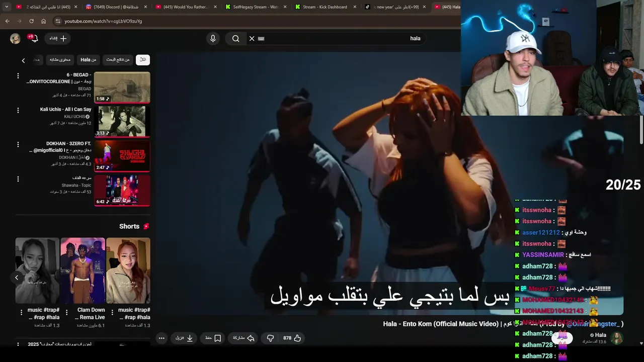Viewport: 644px width, 362px height.
Task: Open the DOKHAN 3ZERO video thumbnail
Action: (x=122, y=156)
